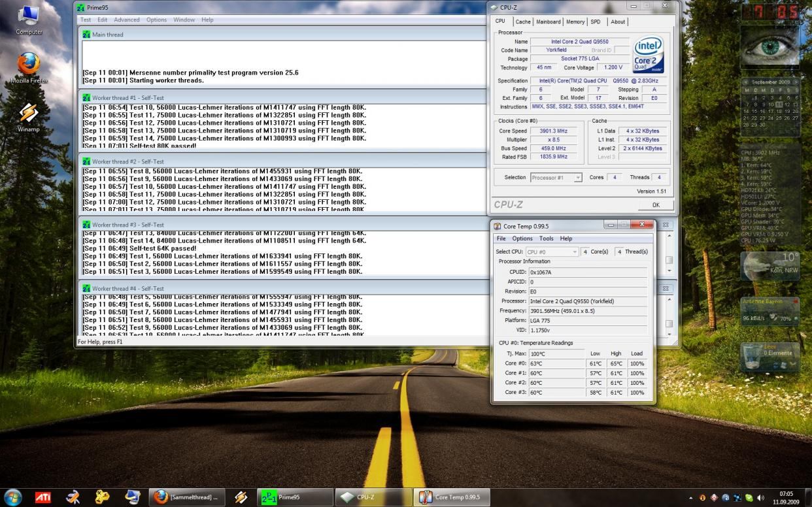The width and height of the screenshot is (812, 507).
Task: Click the Antenne Bayern radio gadget
Action: (x=770, y=312)
